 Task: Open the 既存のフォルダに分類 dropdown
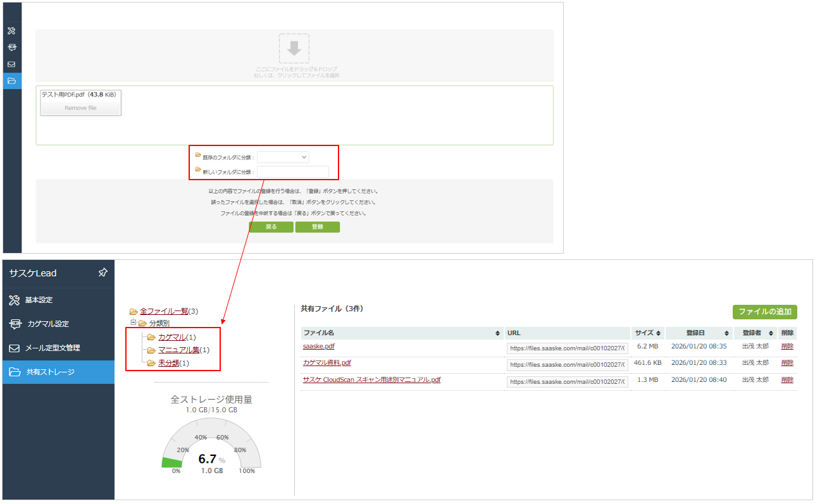[283, 157]
